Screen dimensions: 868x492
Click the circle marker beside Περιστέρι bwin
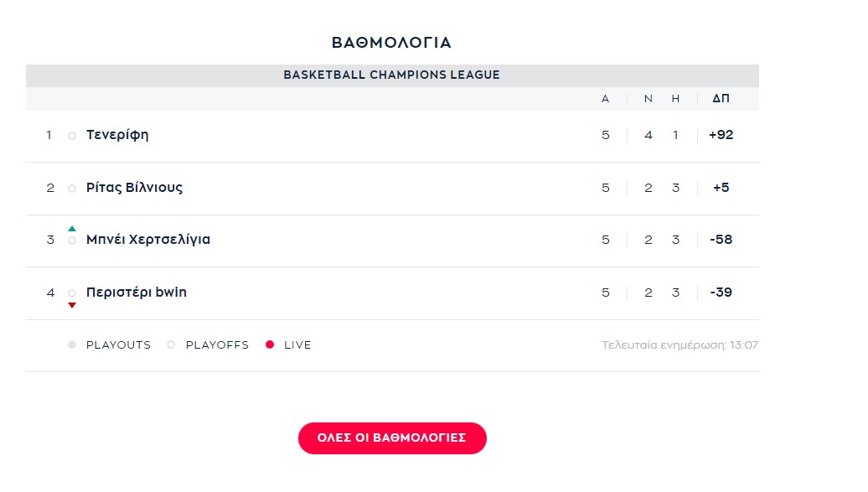coord(72,293)
